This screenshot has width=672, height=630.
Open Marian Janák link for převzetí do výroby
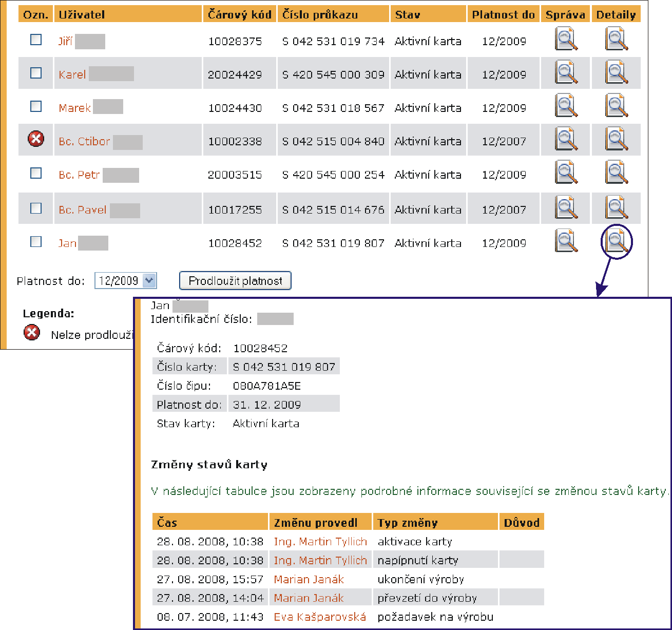click(309, 598)
